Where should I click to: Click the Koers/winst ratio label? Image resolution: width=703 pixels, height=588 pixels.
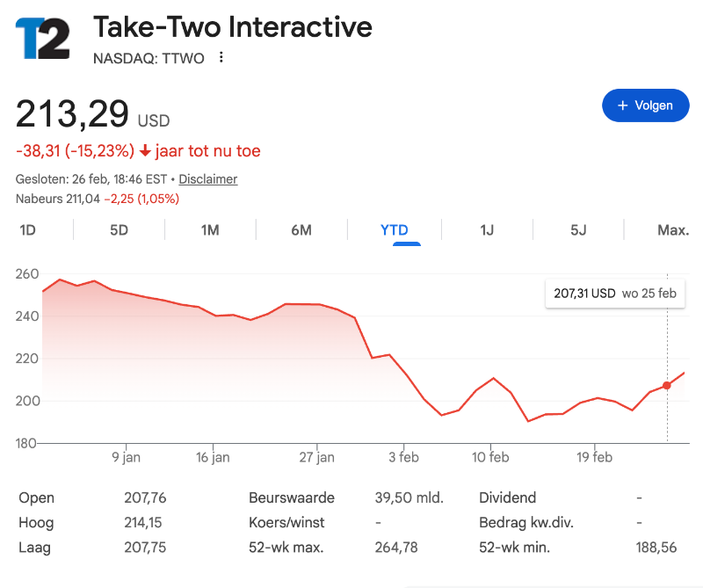pyautogui.click(x=286, y=522)
